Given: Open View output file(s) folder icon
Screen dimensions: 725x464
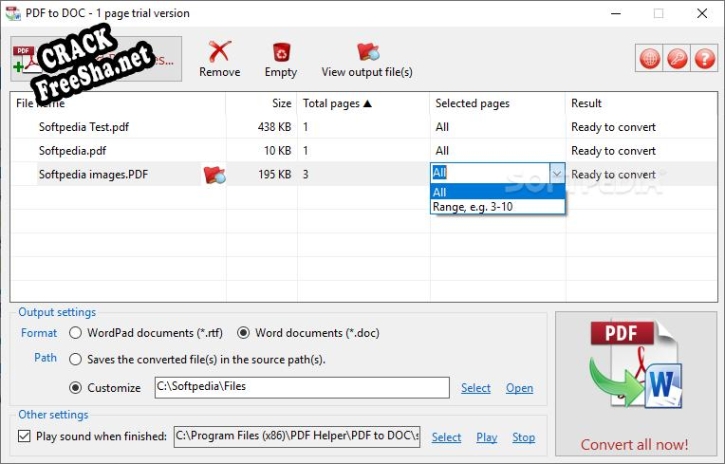Looking at the screenshot, I should pos(367,52).
